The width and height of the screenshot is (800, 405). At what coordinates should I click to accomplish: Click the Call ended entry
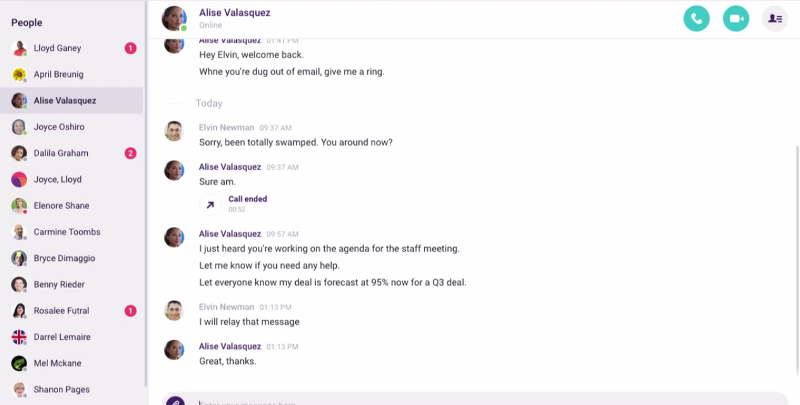pos(247,200)
